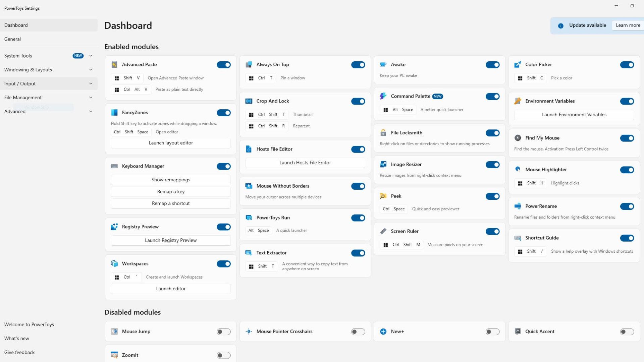Click Show remappings button
644x362 pixels.
pos(171,180)
